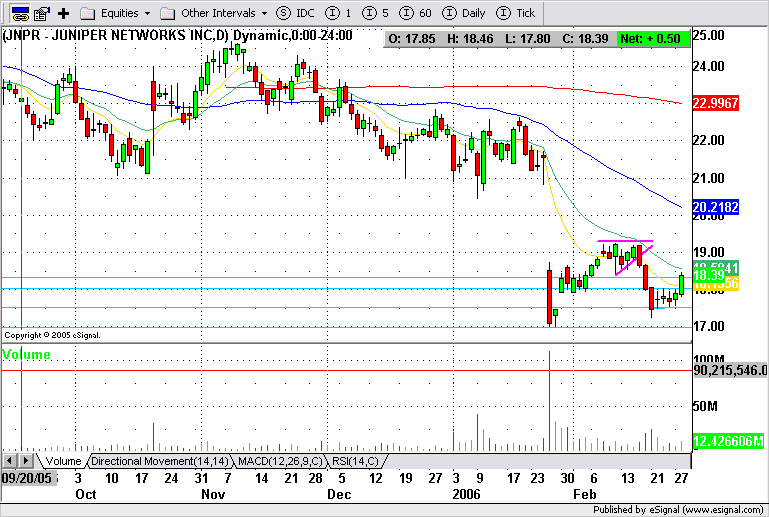Click the green Net: + 0.50 box
The width and height of the screenshot is (769, 517).
coord(653,39)
